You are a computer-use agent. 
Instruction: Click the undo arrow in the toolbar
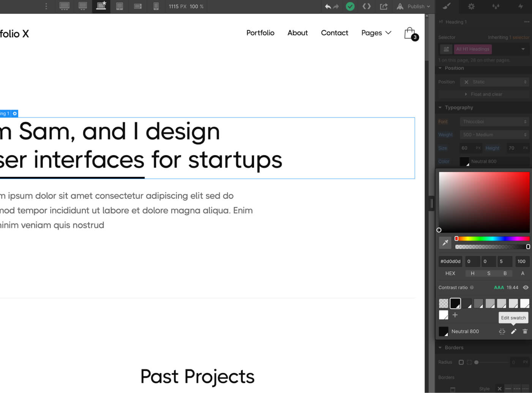coord(328,6)
